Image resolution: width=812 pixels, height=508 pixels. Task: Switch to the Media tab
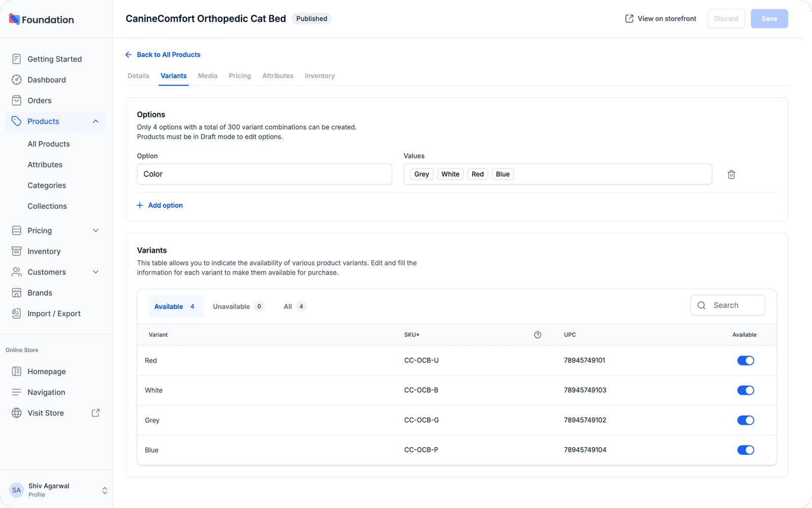point(208,76)
